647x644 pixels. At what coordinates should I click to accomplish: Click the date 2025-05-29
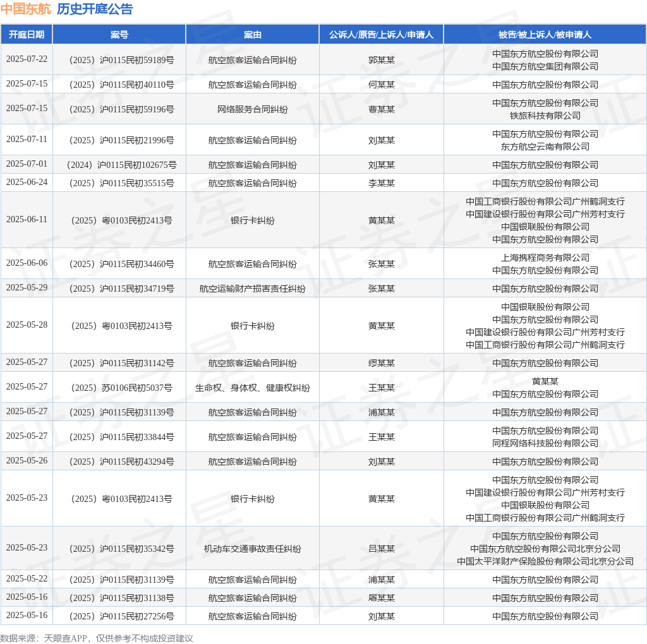[x=27, y=288]
